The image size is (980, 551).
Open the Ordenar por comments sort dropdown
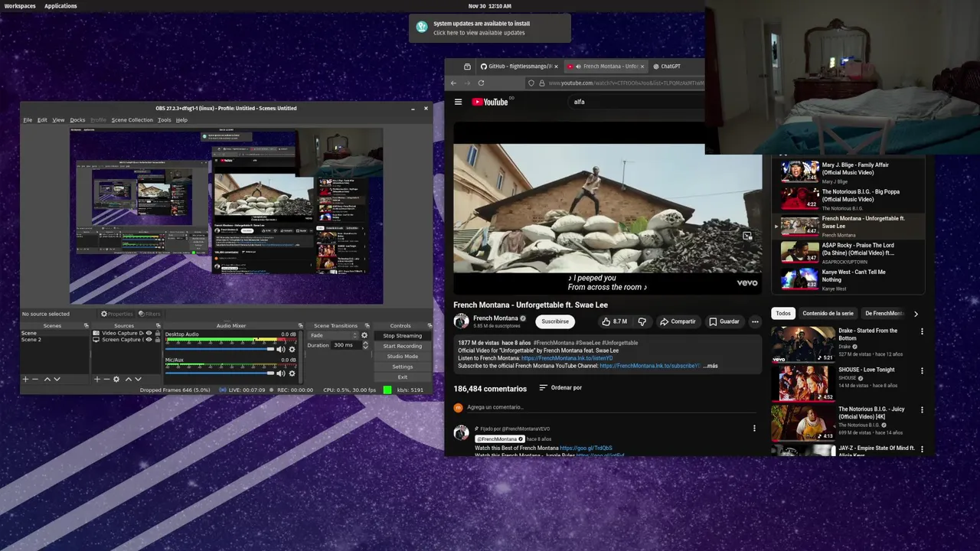click(x=560, y=388)
